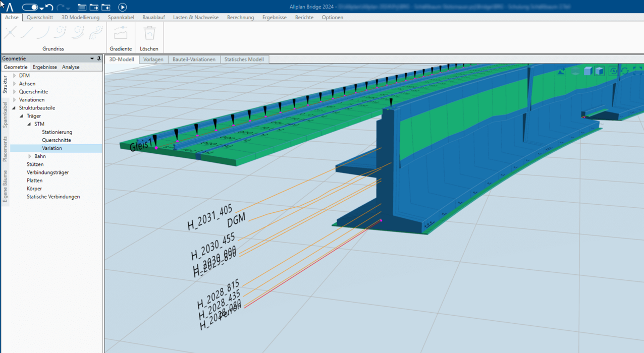Open the Geometrie panel dropdown arrow
This screenshot has height=353, width=644.
tap(92, 58)
